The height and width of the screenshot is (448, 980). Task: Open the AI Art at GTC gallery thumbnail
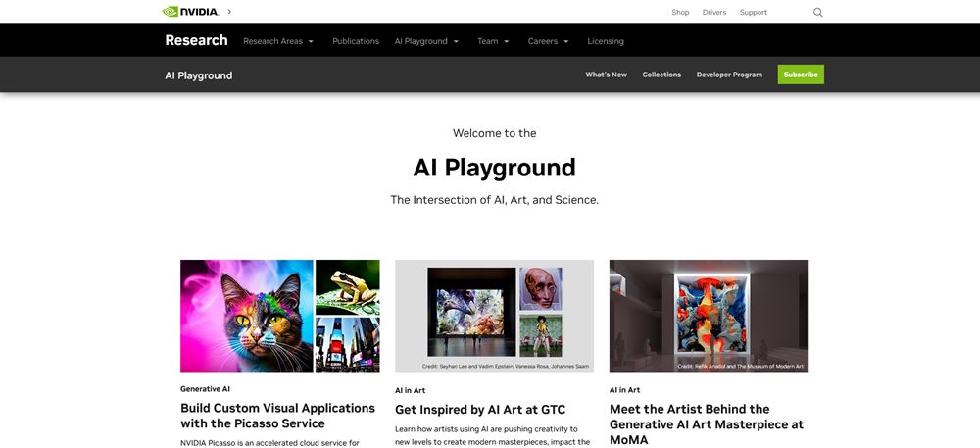[x=494, y=316]
